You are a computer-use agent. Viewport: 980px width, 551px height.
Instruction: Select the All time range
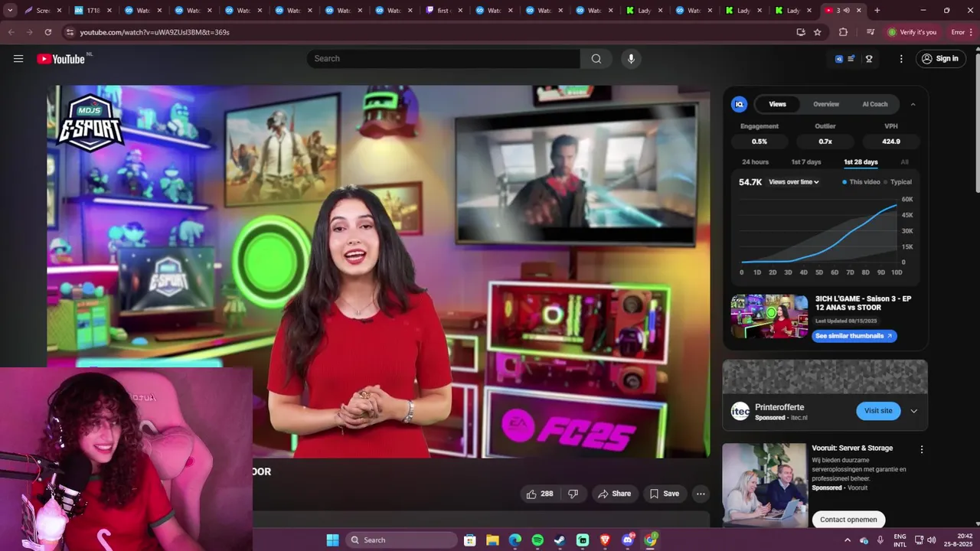pyautogui.click(x=904, y=162)
